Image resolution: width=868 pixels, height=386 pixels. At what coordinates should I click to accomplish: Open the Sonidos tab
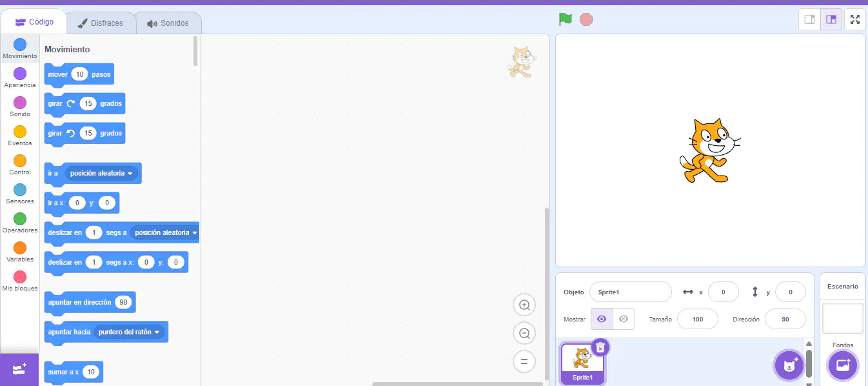168,23
